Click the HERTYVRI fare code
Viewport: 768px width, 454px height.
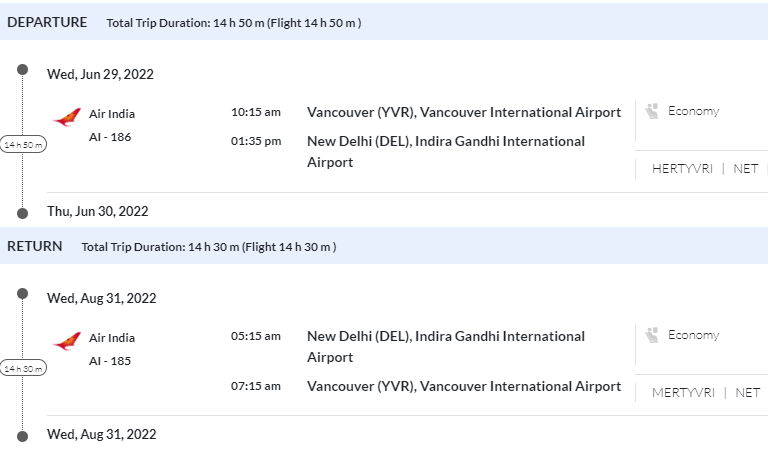[x=682, y=169]
